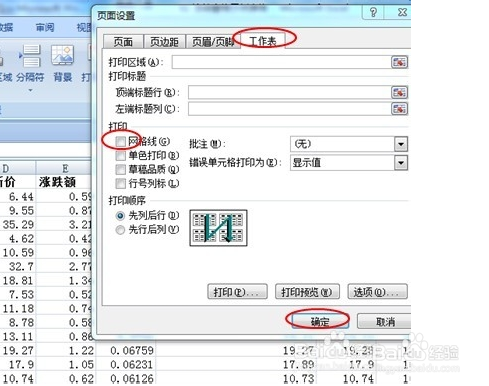Image resolution: width=489 pixels, height=386 pixels.
Task: Select column D header in the spreadsheet
Action: point(17,168)
